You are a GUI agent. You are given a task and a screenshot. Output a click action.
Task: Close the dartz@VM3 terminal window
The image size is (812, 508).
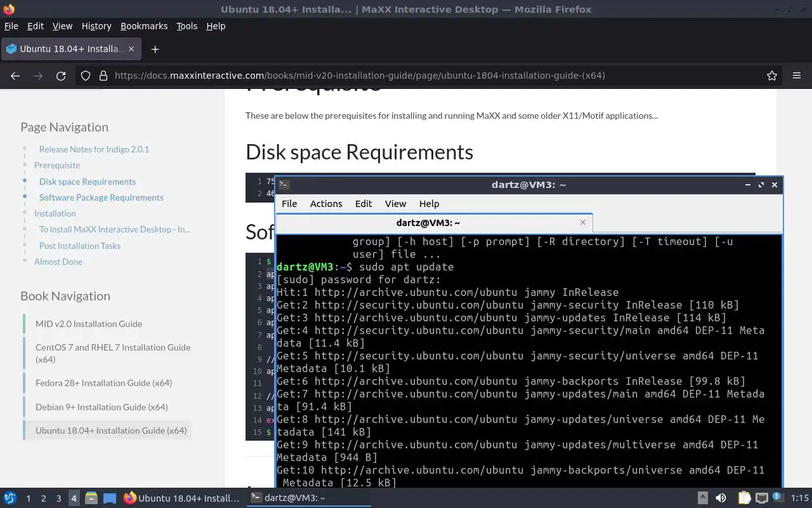775,185
